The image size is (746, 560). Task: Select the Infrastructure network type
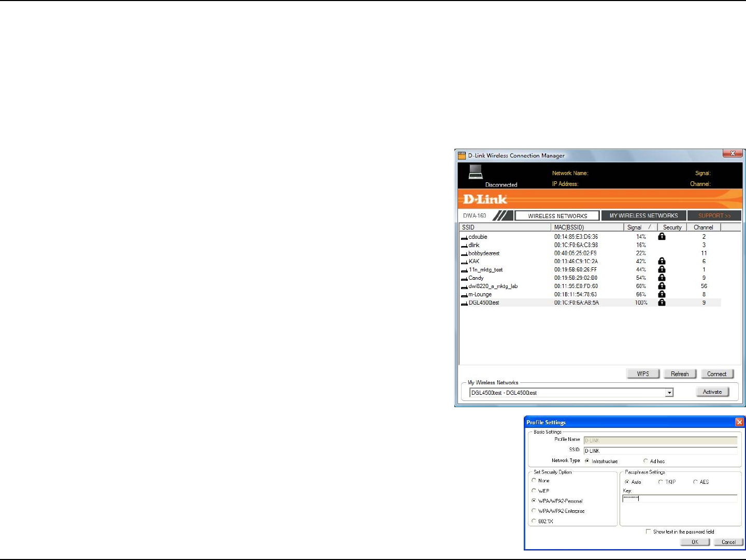(x=587, y=461)
